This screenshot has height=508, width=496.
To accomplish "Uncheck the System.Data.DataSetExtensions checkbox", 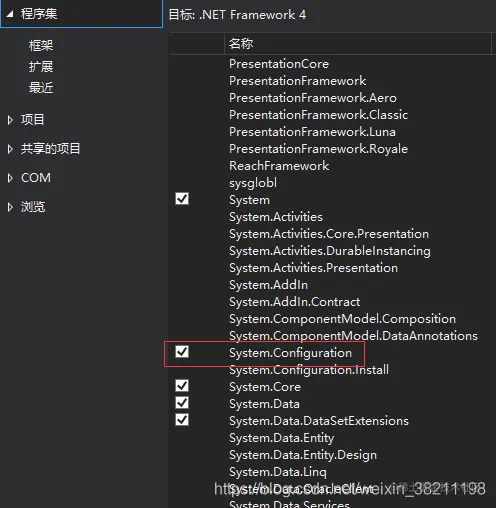I will (x=182, y=420).
